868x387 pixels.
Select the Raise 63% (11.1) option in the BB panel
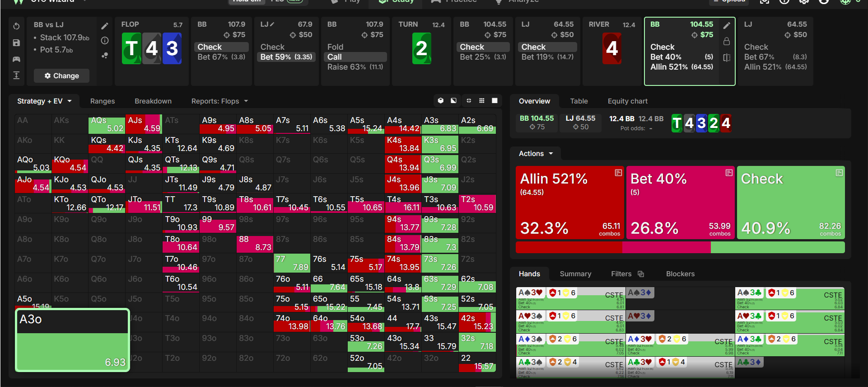pos(355,67)
